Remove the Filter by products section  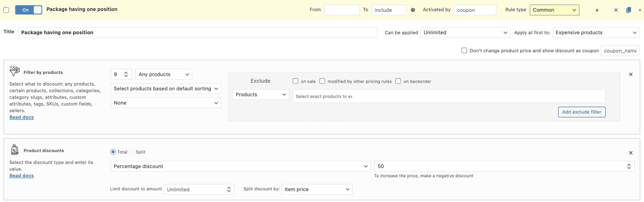tap(631, 74)
